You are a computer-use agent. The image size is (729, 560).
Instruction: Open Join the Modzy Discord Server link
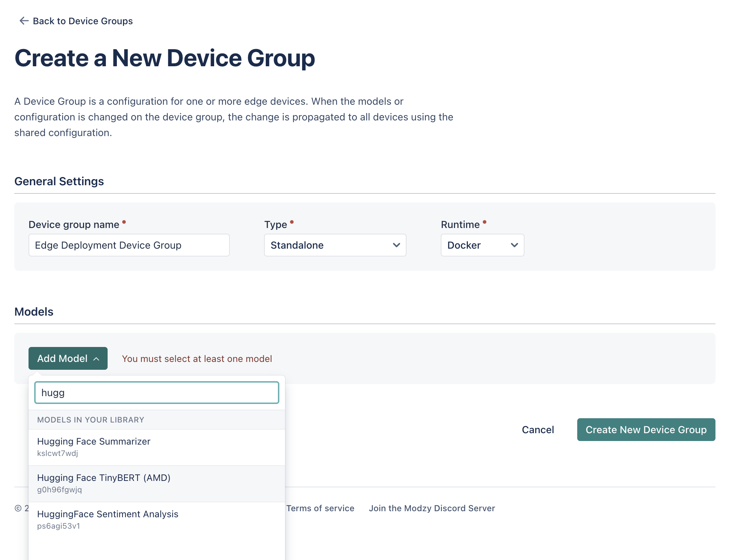coord(431,508)
